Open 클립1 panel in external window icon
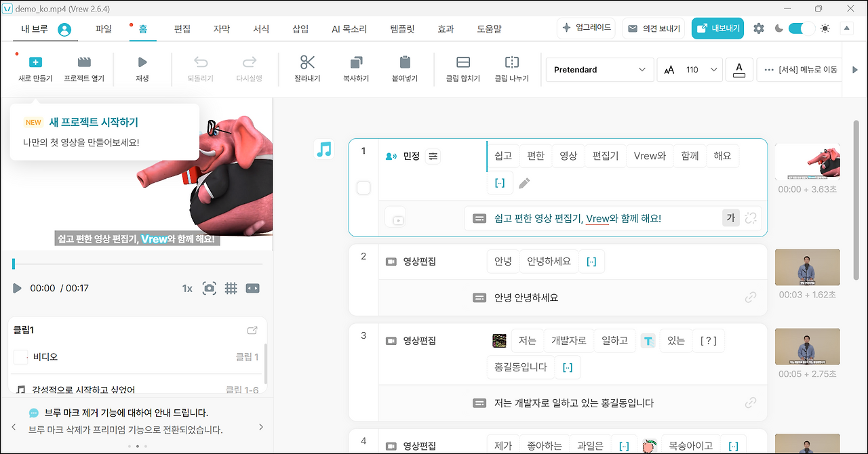This screenshot has width=868, height=454. [x=252, y=331]
